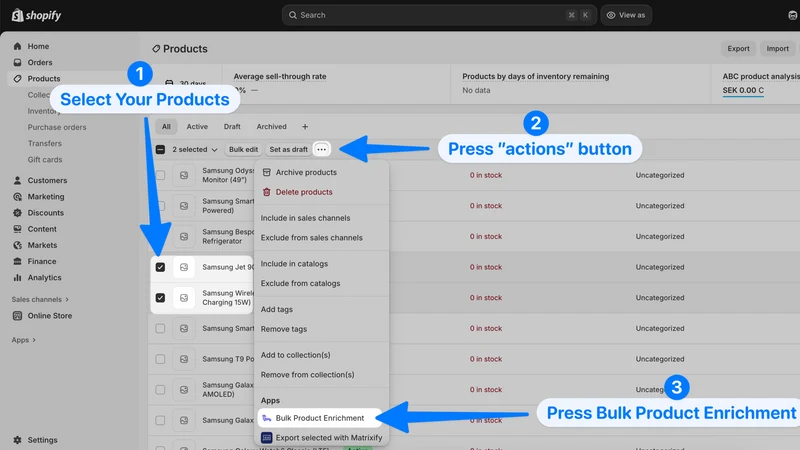Click the Bulk edit button
800x450 pixels.
pos(243,149)
